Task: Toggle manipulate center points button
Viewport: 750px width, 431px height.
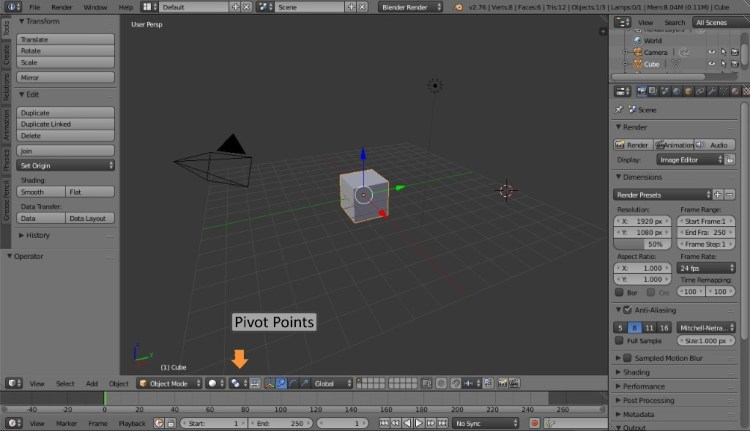Action: [x=255, y=383]
